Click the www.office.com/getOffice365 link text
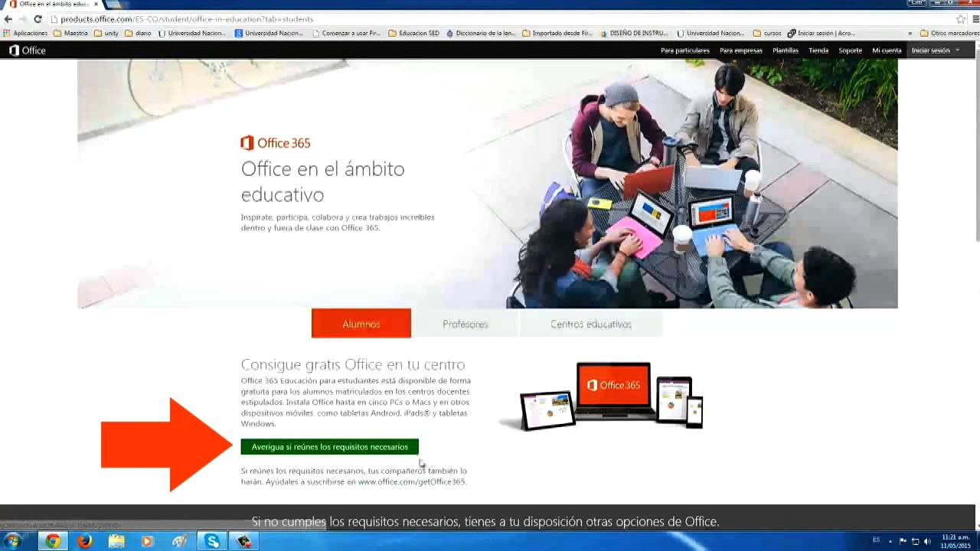Screen dimensions: 980x551 tap(411, 482)
